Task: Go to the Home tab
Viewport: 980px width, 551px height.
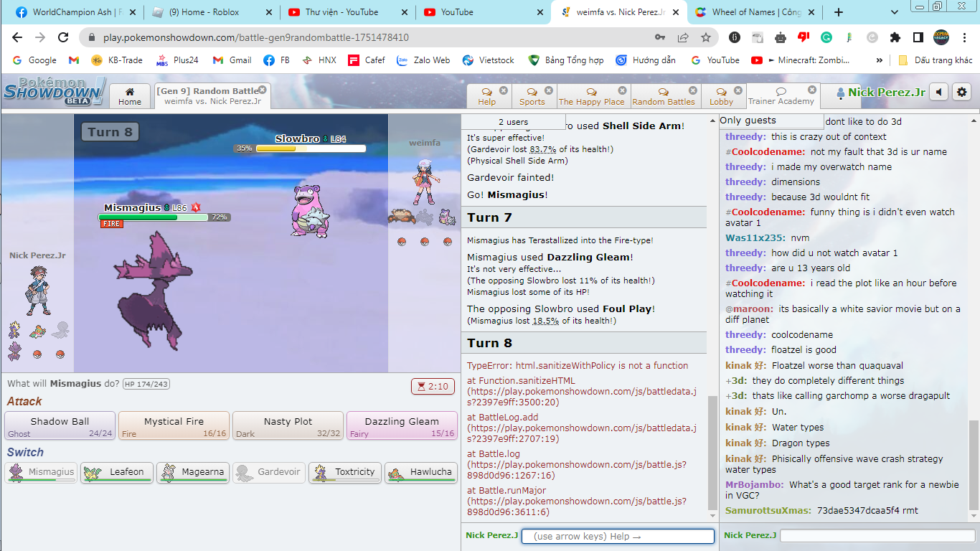Action: coord(130,96)
